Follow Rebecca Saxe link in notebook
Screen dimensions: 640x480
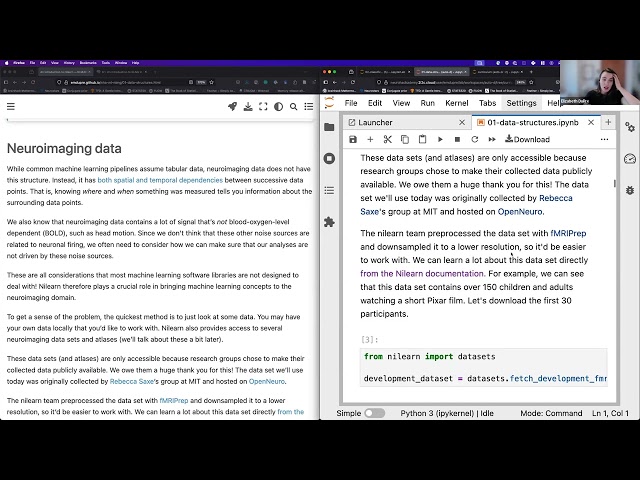(x=556, y=198)
